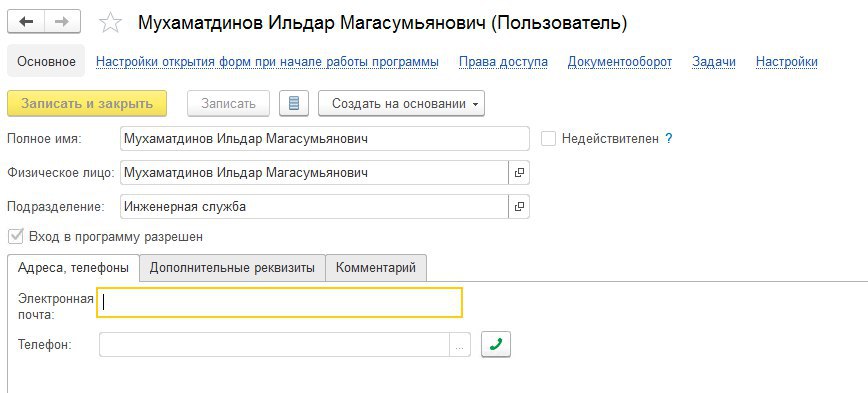Switch to the Основное section
868x393 pixels.
pyautogui.click(x=46, y=61)
